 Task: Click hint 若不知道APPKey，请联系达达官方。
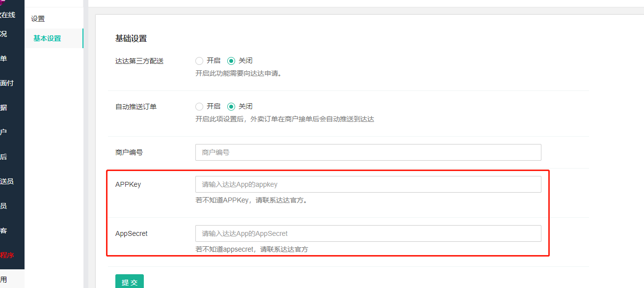pos(252,201)
